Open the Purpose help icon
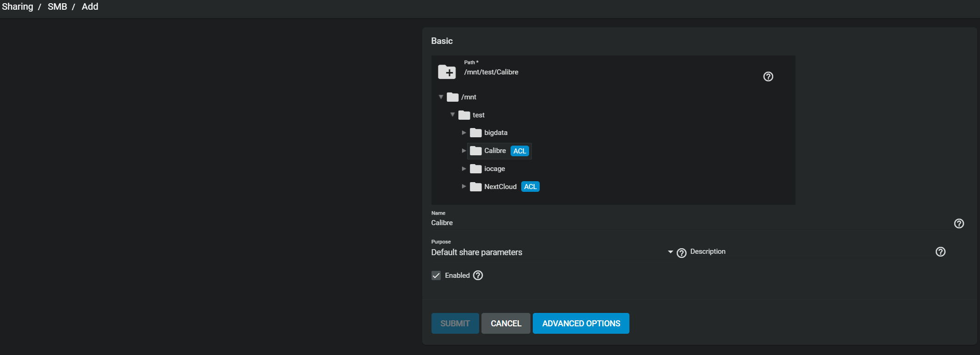Image resolution: width=980 pixels, height=355 pixels. click(682, 253)
